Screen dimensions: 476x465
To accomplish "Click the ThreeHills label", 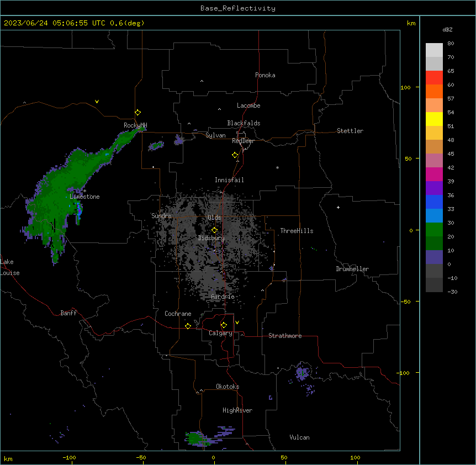I will click(297, 231).
